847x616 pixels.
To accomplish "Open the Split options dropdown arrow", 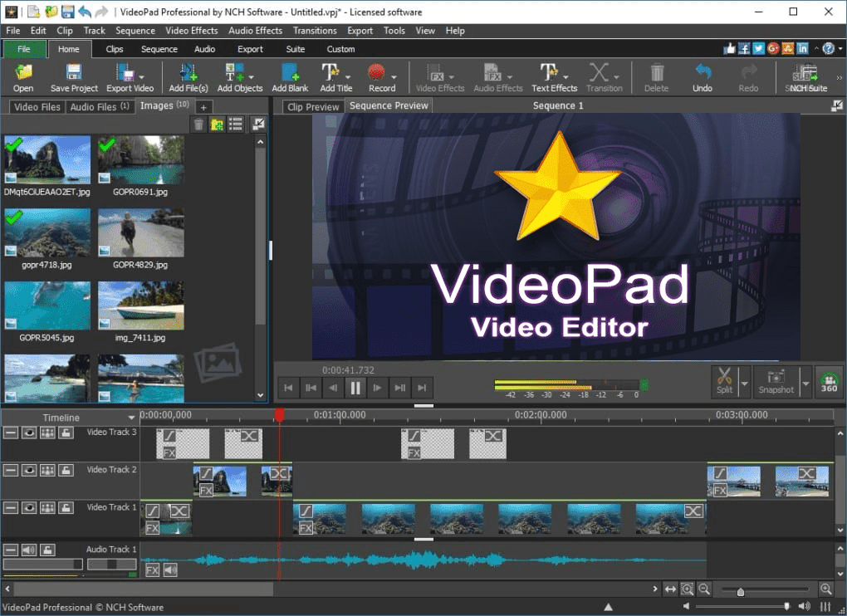I will [744, 384].
